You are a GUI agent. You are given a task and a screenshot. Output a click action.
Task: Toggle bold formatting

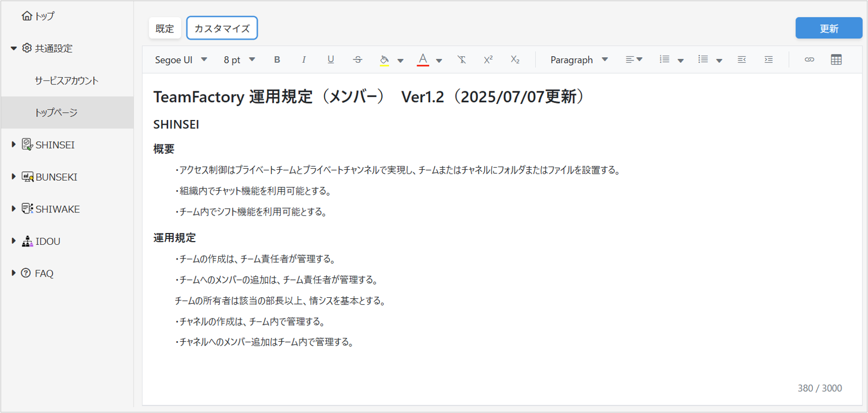pyautogui.click(x=277, y=59)
